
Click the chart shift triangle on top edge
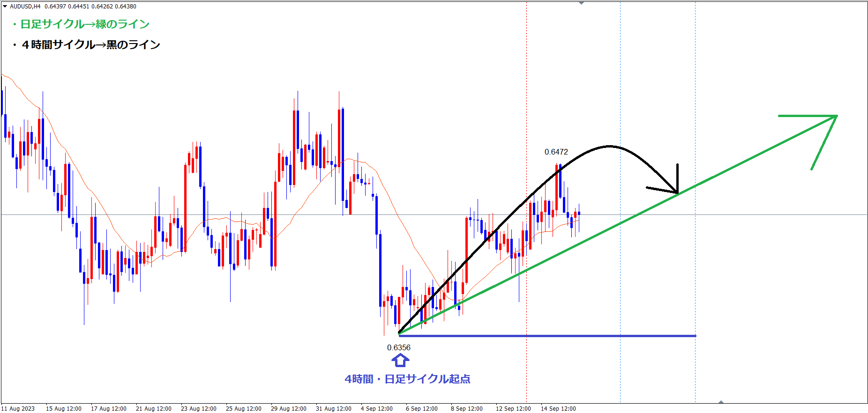(x=581, y=3)
